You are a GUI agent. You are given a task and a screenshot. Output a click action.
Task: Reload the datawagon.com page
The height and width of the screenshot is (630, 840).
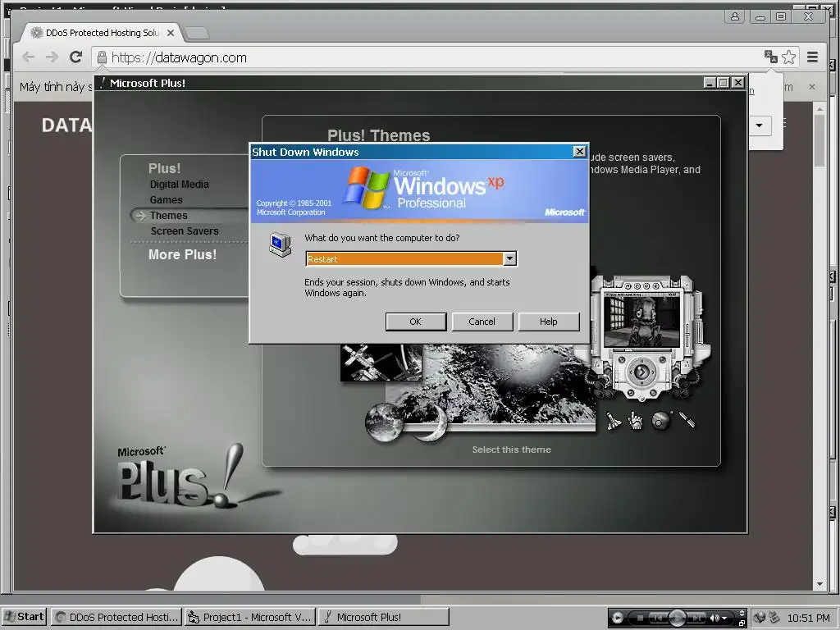(76, 57)
